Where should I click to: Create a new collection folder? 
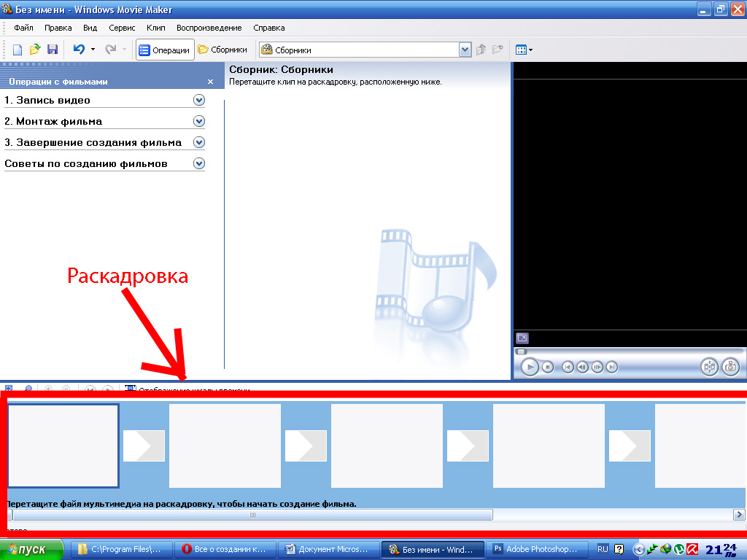point(498,50)
